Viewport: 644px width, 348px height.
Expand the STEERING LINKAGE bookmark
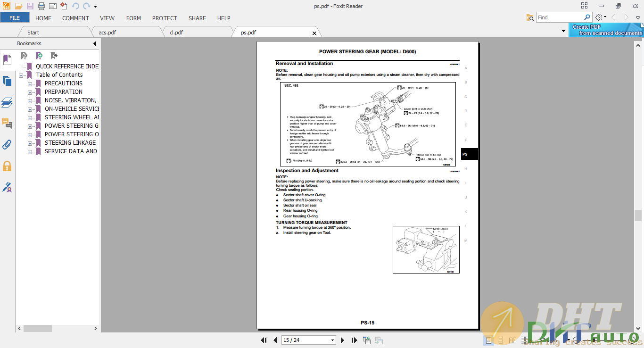[x=30, y=143]
